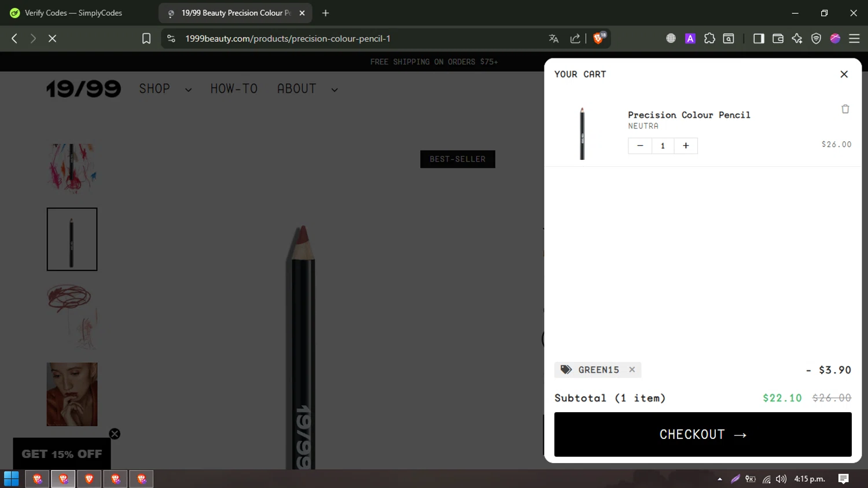Expand the ABOUT dropdown chevron
The image size is (868, 488).
(x=334, y=90)
